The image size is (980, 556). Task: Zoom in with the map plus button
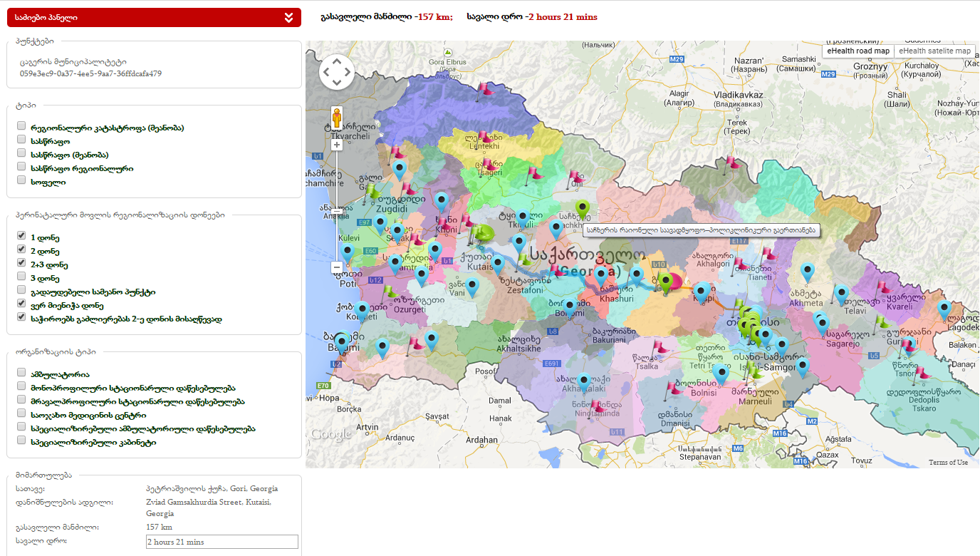[337, 145]
